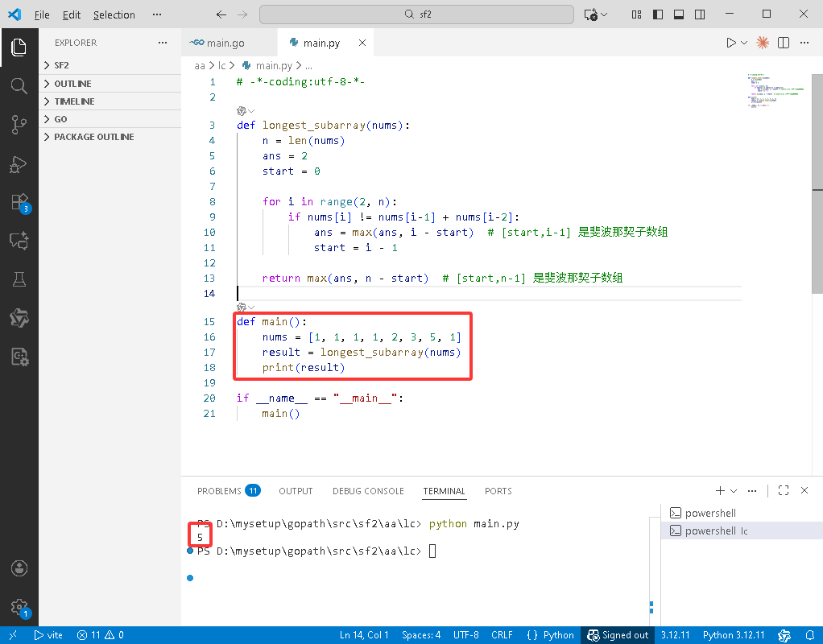Open the File menu

coord(42,14)
